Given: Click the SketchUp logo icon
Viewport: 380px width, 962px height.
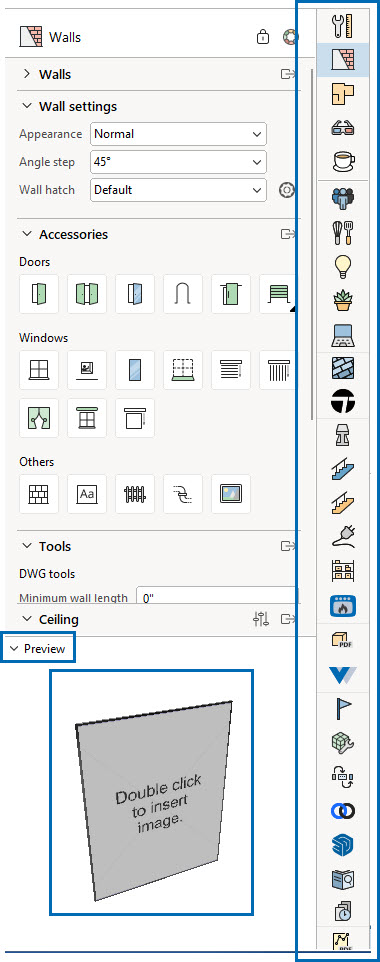Looking at the screenshot, I should [x=343, y=845].
